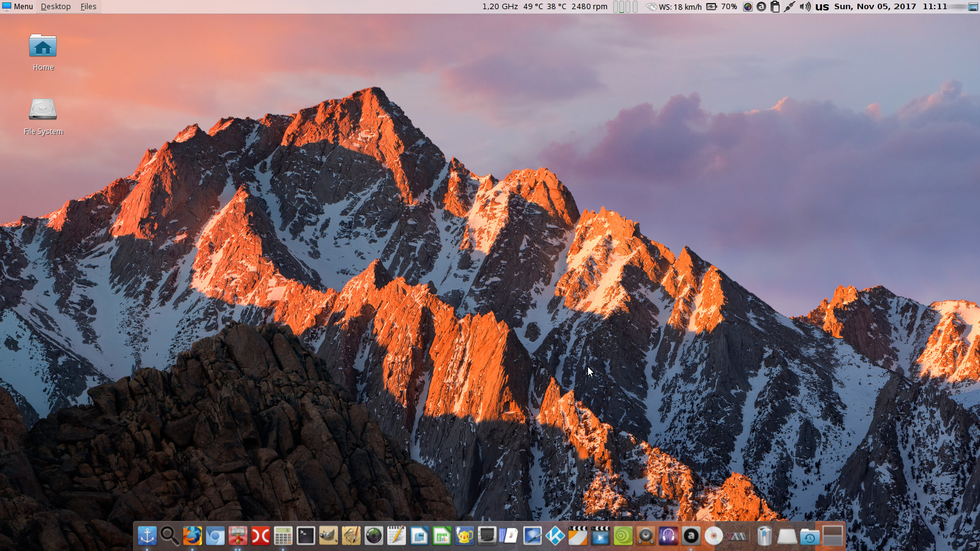Open the red dock icon beside Chromium

[238, 536]
